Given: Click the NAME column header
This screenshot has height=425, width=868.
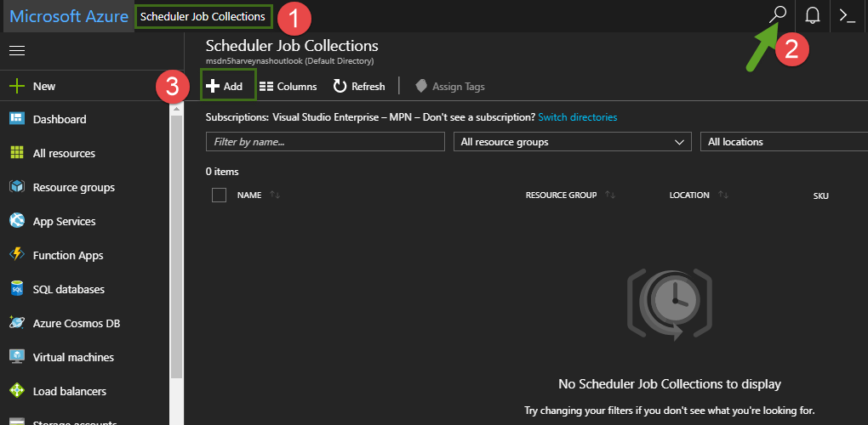Looking at the screenshot, I should (x=249, y=195).
